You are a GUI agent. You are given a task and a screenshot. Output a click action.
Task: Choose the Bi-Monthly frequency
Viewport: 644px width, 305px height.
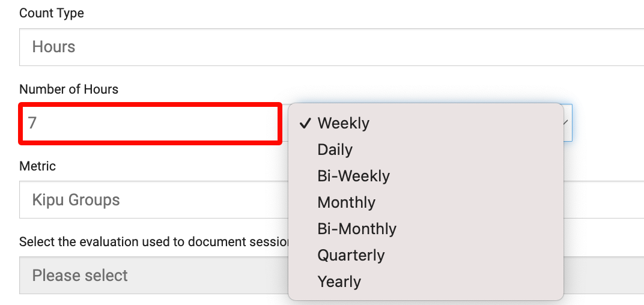click(357, 229)
